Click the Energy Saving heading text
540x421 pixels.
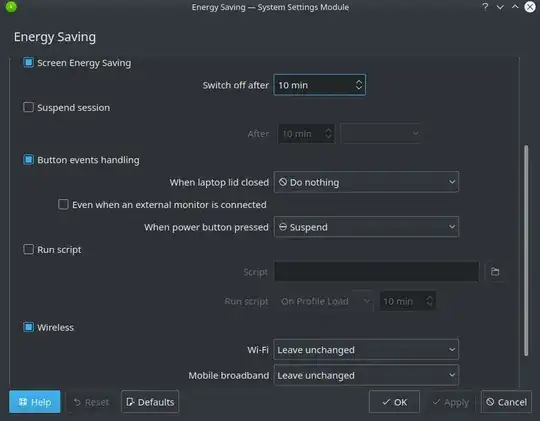(55, 37)
